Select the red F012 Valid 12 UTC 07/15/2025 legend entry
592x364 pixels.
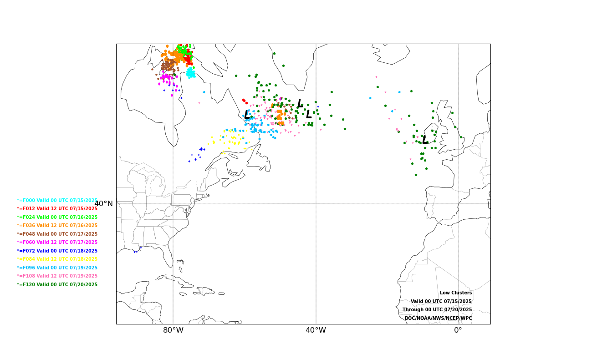coord(57,209)
